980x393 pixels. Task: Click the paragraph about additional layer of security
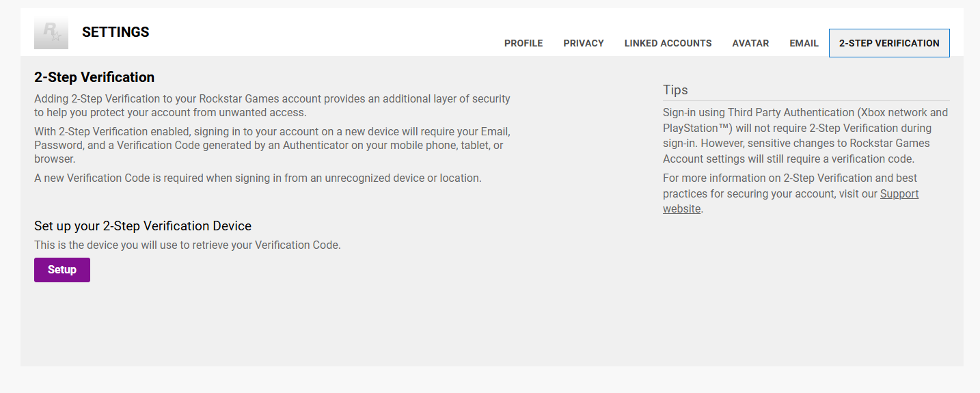coord(272,106)
